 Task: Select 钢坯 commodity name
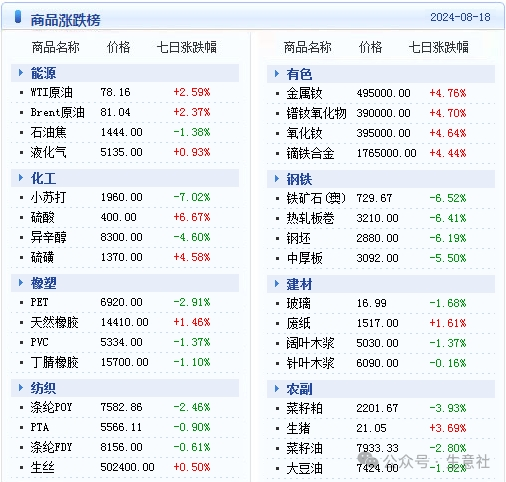[298, 238]
